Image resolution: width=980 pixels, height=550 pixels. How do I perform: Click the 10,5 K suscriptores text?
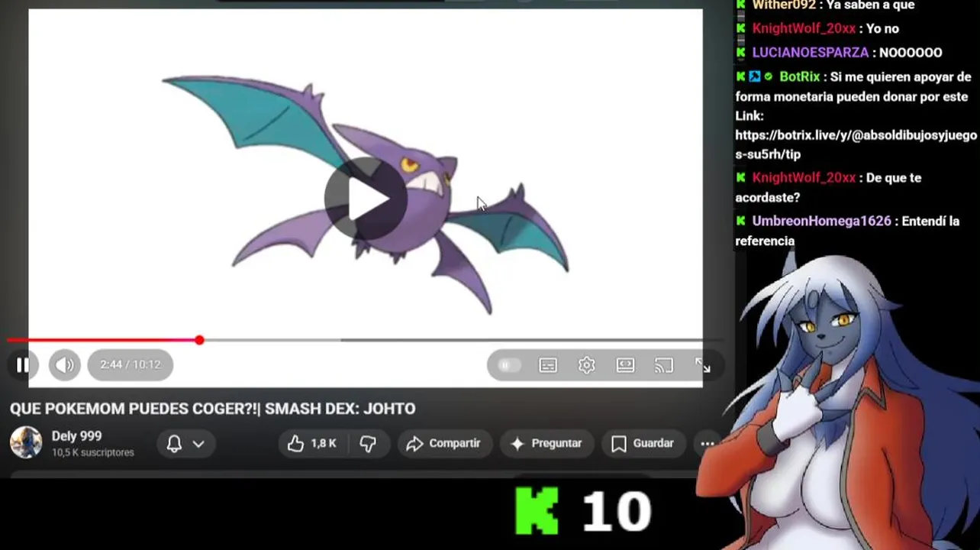click(x=92, y=453)
